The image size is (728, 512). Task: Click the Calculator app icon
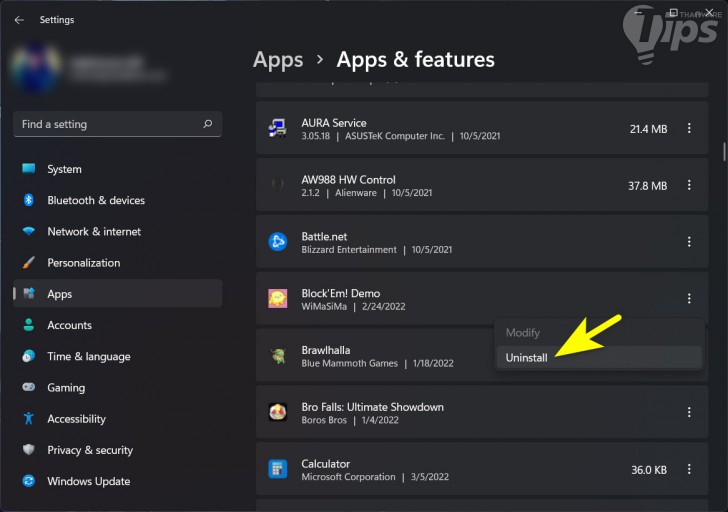(x=278, y=469)
